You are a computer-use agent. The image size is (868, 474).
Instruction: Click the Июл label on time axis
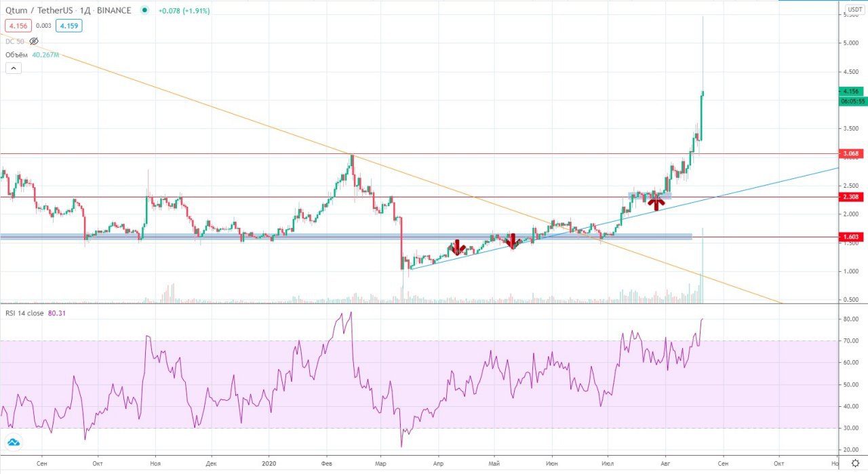pyautogui.click(x=608, y=463)
